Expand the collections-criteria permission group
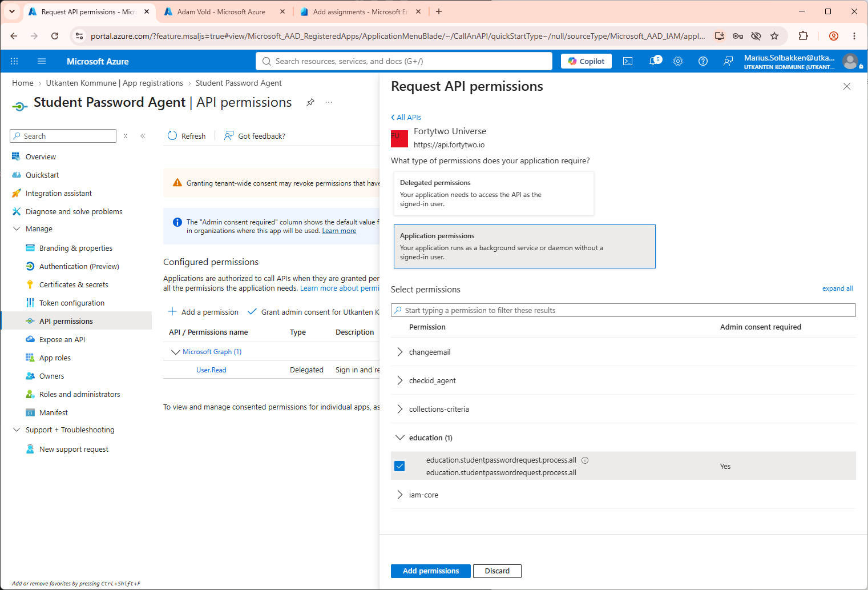868x590 pixels. tap(399, 409)
